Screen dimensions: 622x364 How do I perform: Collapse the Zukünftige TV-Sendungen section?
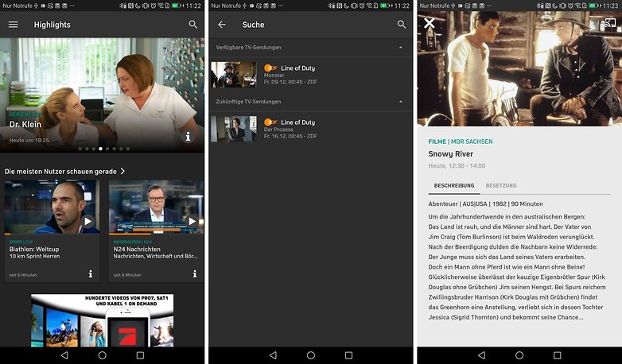[x=401, y=102]
